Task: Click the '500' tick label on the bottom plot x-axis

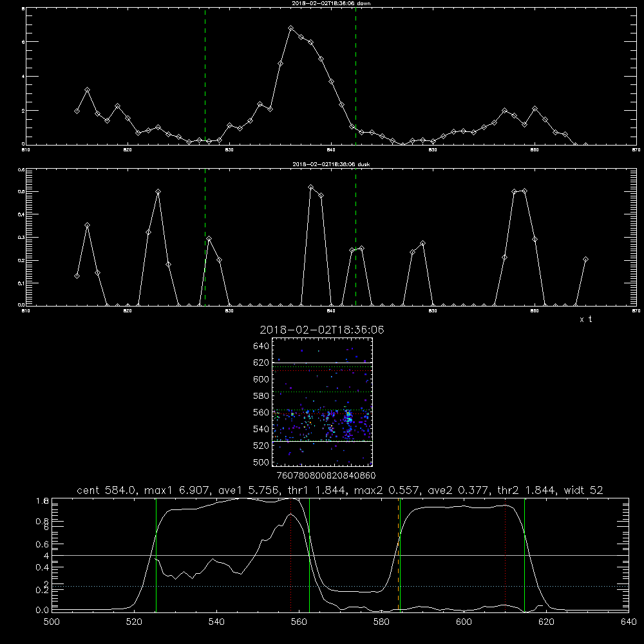Action: point(52,622)
